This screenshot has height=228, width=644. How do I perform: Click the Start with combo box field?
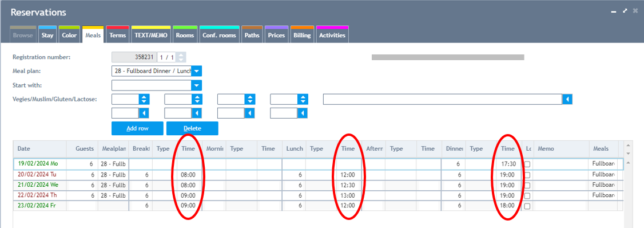(152, 85)
